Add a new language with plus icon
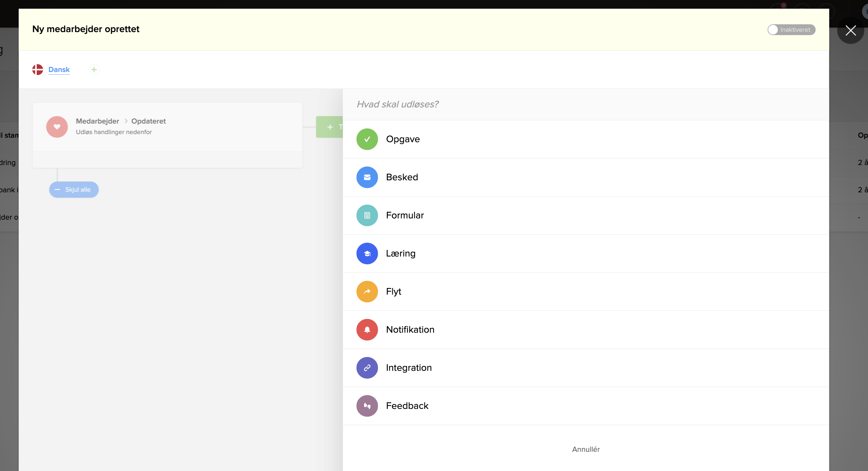 (x=94, y=70)
